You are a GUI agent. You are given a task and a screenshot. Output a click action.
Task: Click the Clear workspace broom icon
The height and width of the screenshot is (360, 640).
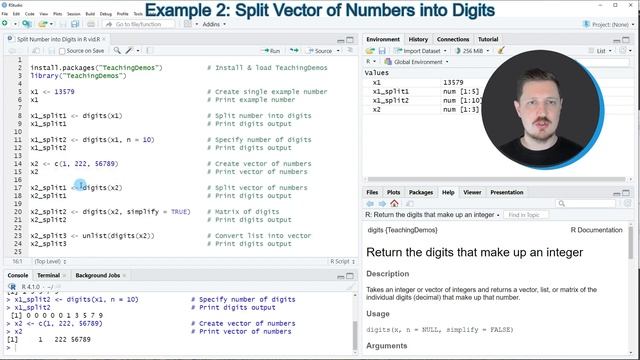[x=501, y=51]
